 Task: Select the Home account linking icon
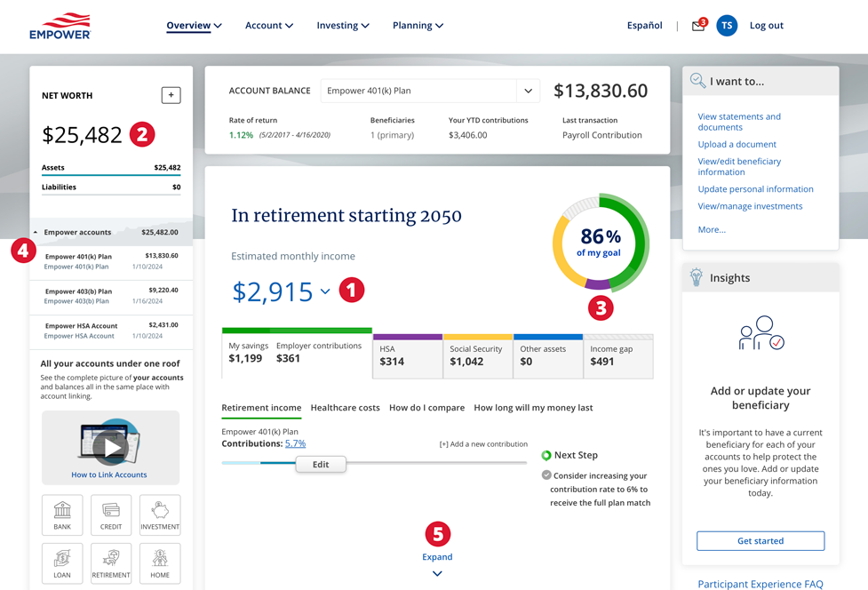pyautogui.click(x=160, y=563)
